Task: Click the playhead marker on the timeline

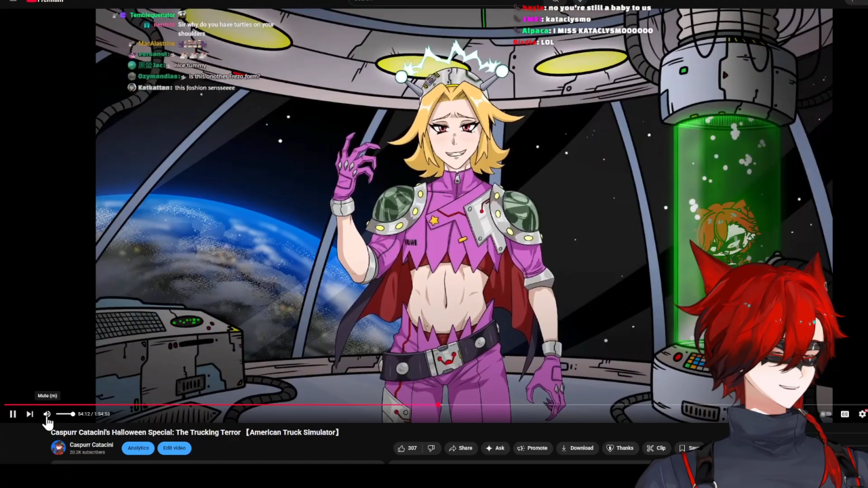Action: [438, 405]
